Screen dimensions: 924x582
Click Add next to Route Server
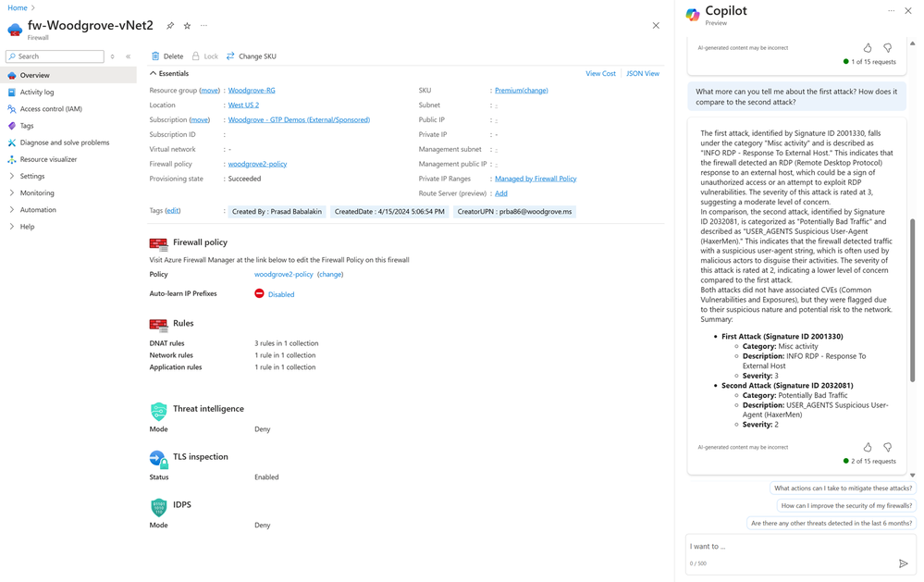pos(501,193)
